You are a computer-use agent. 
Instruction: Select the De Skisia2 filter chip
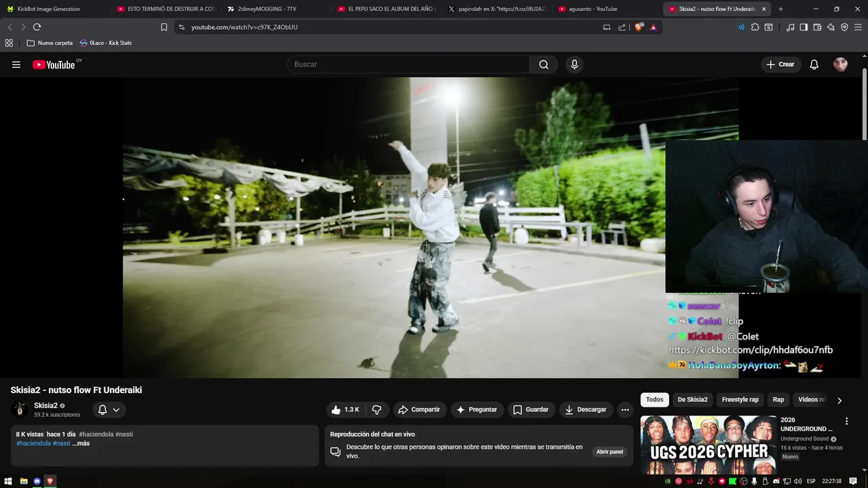(692, 400)
